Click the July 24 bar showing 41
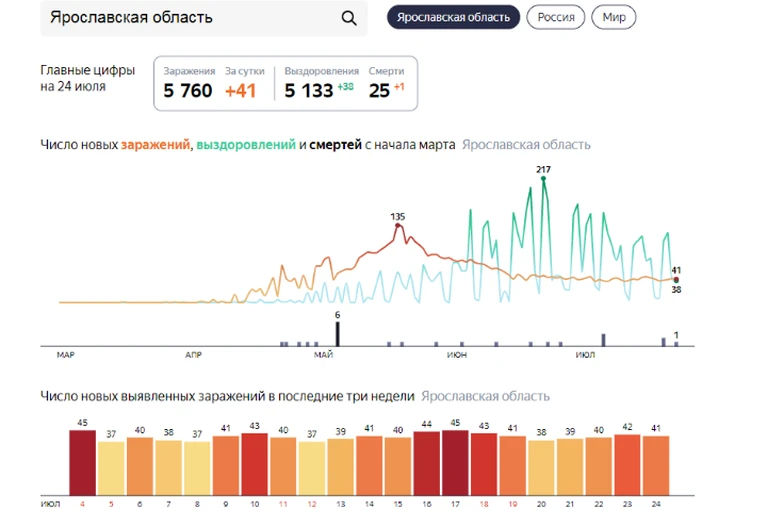The width and height of the screenshot is (767, 511). click(x=656, y=466)
